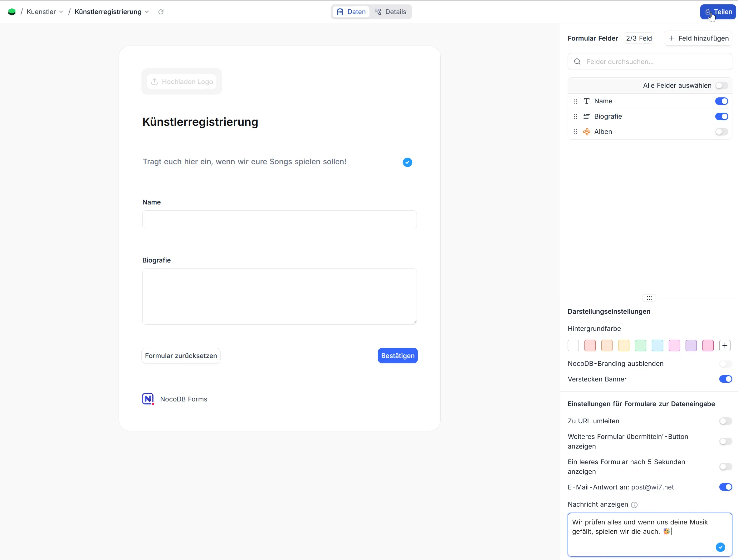
Task: Click the info icon by Nachricht anzeigen
Action: pos(634,505)
